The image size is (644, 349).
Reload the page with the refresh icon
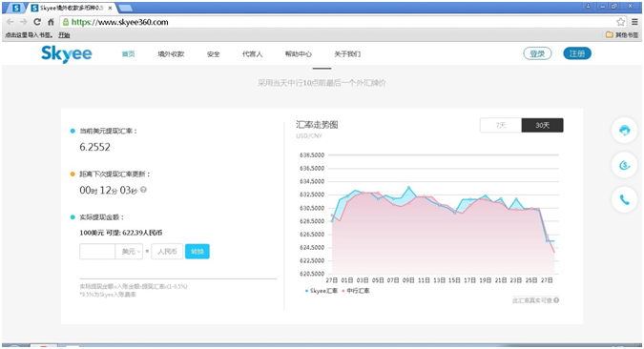[x=37, y=22]
